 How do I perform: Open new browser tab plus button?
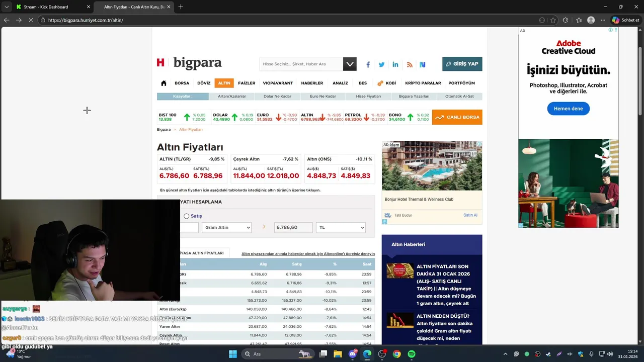coord(181,7)
